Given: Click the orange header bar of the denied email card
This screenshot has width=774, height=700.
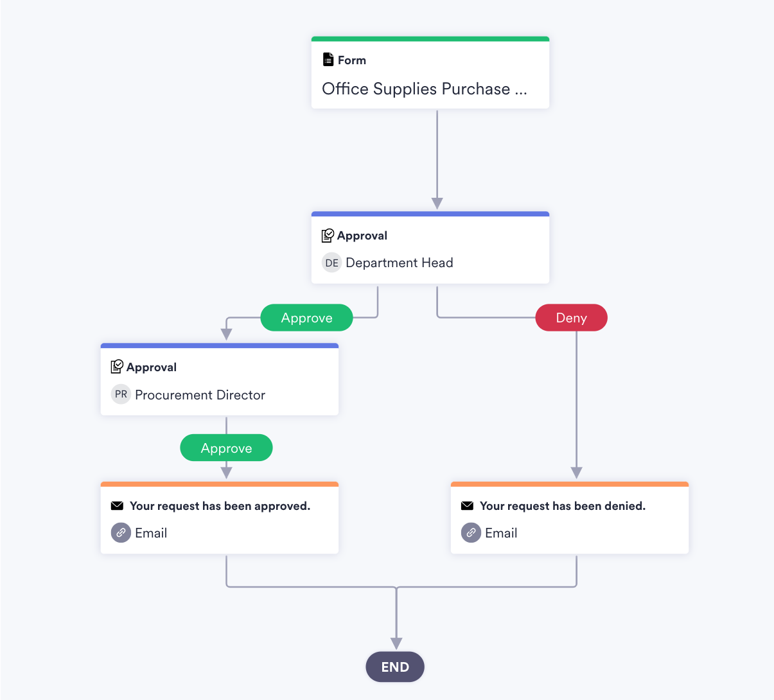Looking at the screenshot, I should pyautogui.click(x=570, y=483).
